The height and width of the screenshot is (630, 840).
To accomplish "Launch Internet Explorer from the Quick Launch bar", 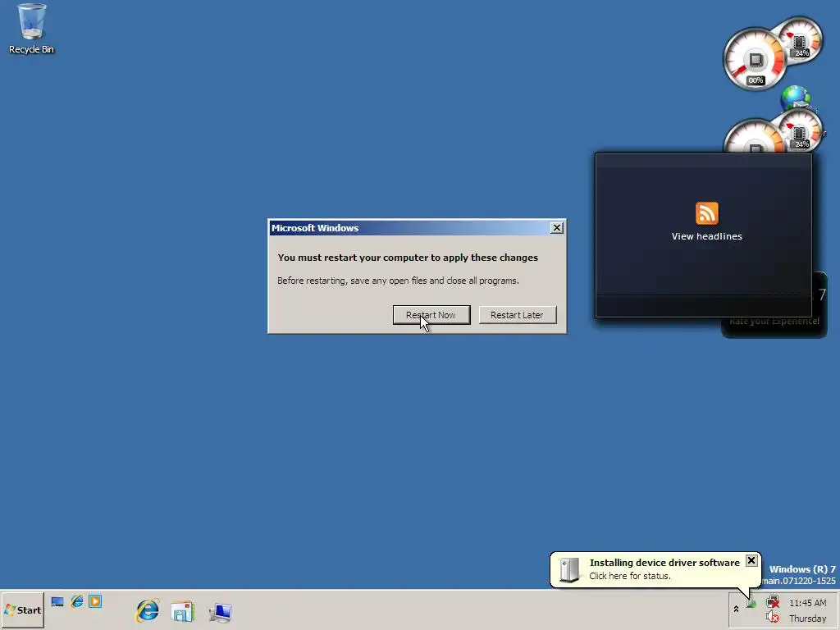I will click(x=76, y=601).
